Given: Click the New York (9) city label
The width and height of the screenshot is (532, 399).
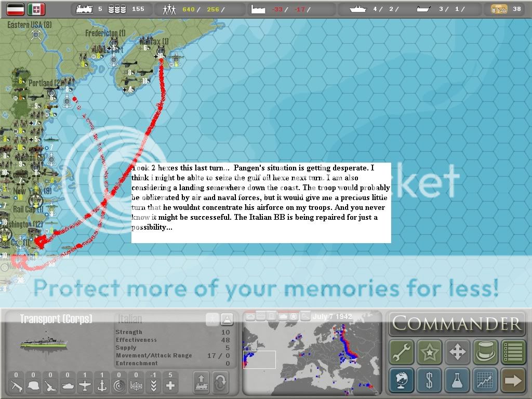Looking at the screenshot, I should coord(33,191).
